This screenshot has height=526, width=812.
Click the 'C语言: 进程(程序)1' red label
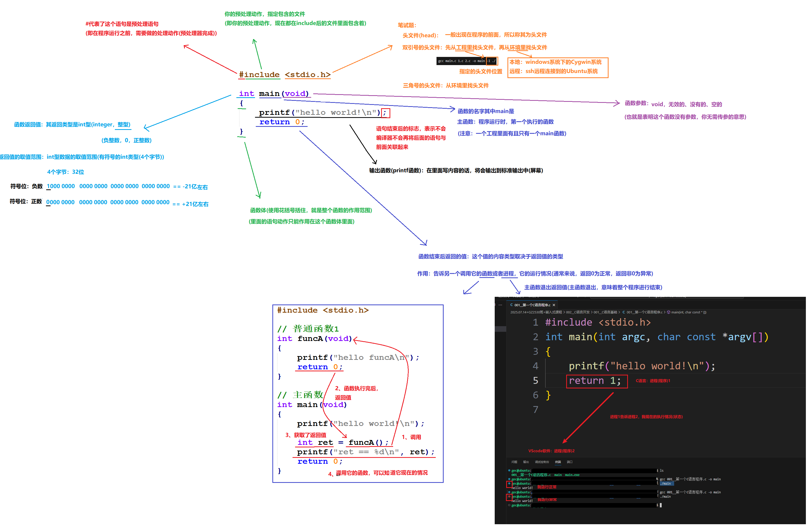click(x=653, y=381)
